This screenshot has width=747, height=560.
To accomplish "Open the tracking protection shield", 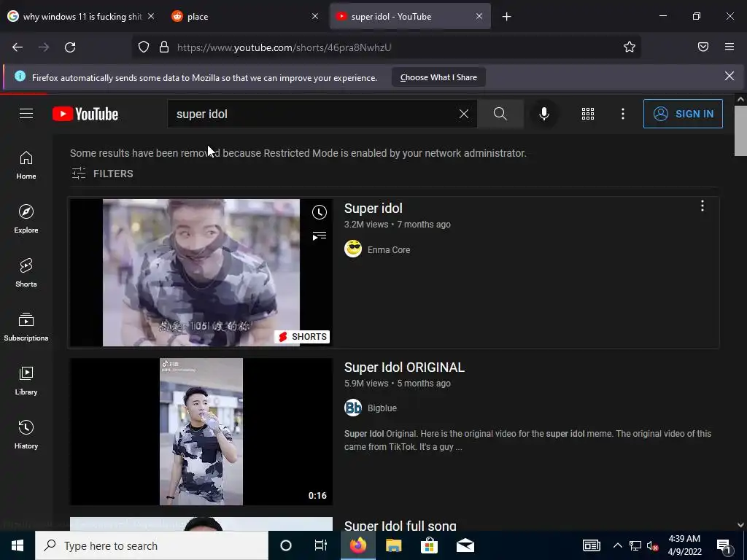I will click(x=144, y=47).
